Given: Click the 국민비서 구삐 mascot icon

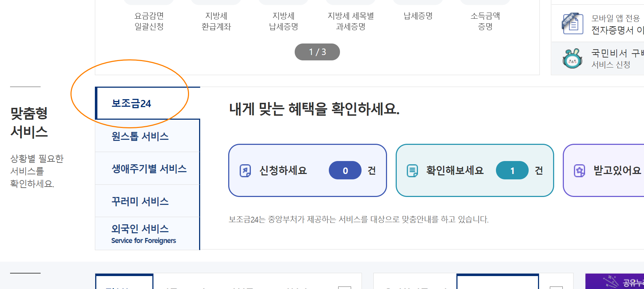Looking at the screenshot, I should [572, 59].
